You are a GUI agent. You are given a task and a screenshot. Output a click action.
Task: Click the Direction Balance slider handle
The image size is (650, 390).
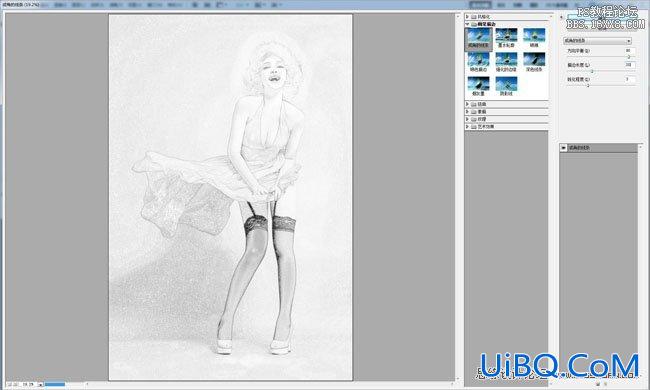pos(629,57)
